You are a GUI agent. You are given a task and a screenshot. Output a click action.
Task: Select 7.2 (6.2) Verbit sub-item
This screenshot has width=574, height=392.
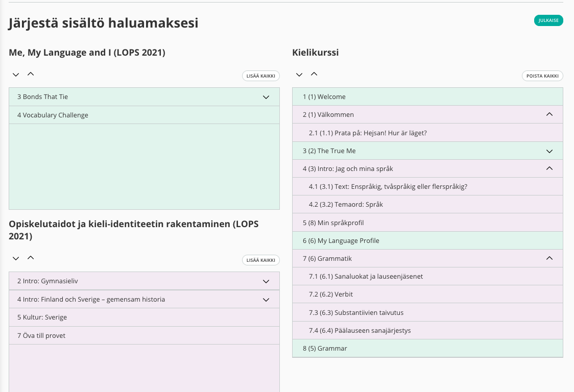click(331, 295)
